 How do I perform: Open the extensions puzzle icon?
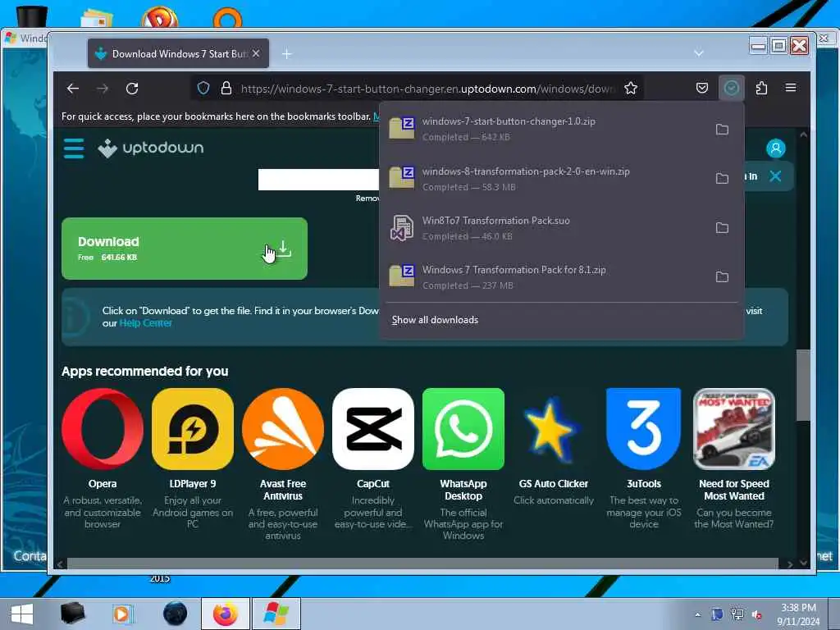click(761, 88)
